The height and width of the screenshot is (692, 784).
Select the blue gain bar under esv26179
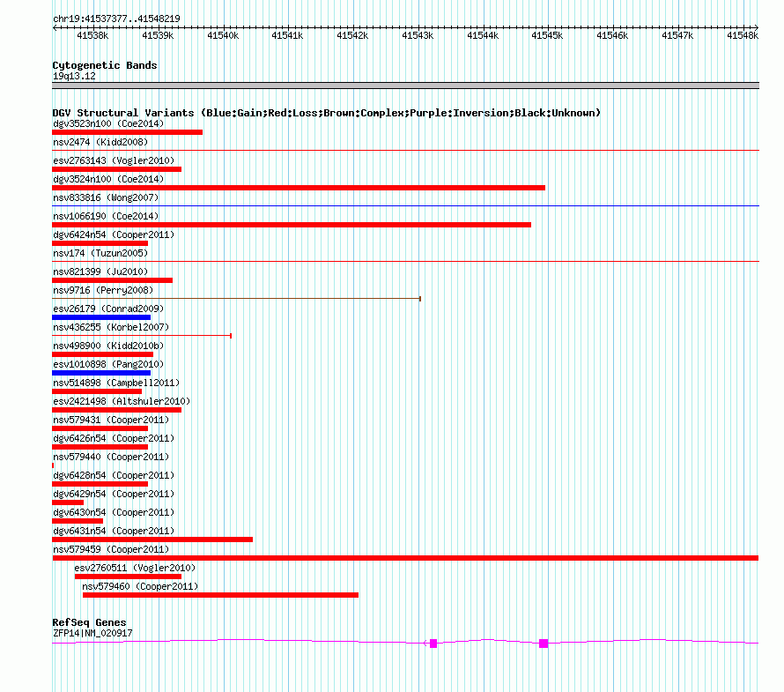[101, 317]
